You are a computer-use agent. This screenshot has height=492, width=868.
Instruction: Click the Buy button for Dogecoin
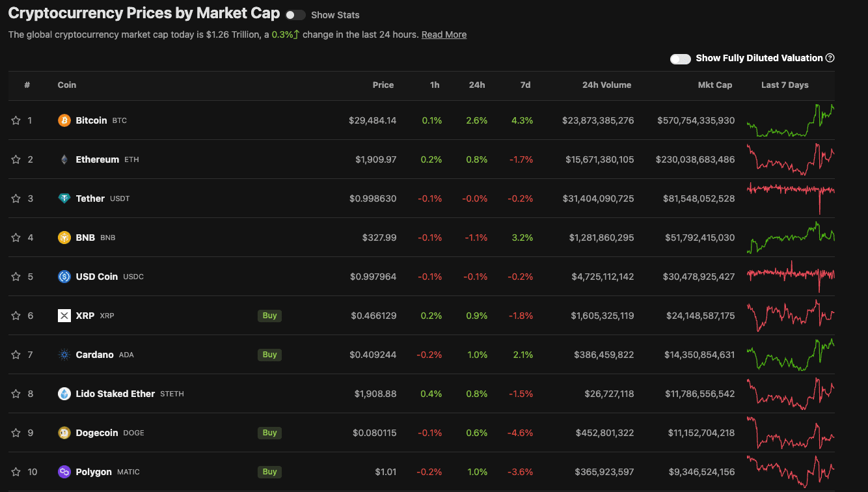tap(270, 433)
